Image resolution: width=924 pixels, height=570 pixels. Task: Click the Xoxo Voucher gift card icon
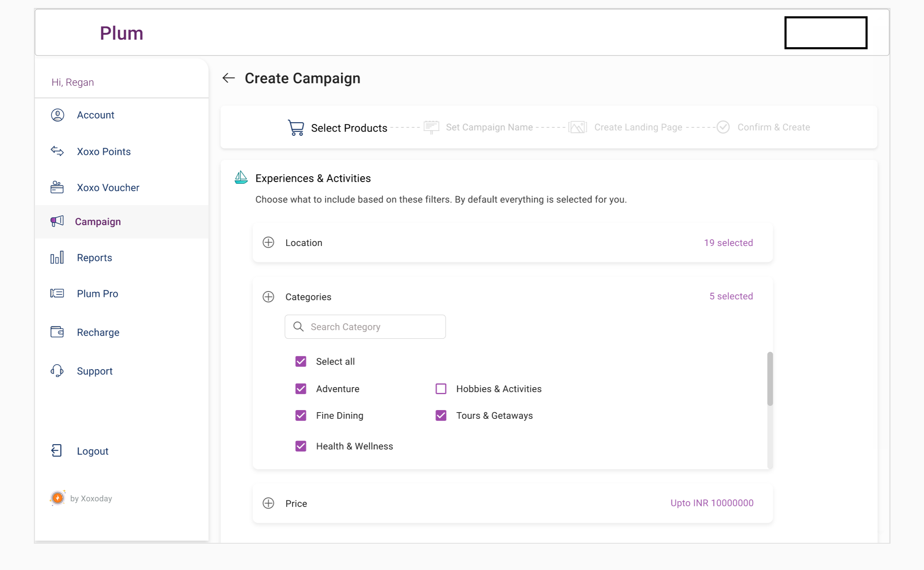click(57, 187)
